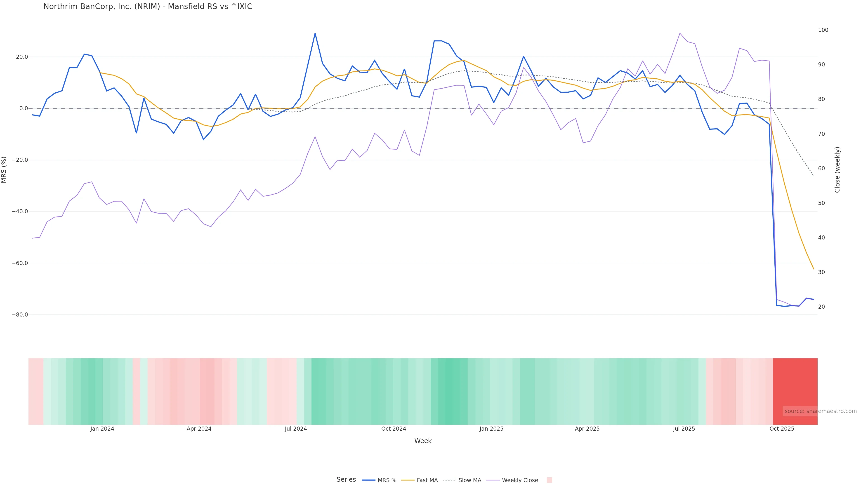The image size is (868, 488).
Task: Click the 100 right axis tick label
Action: click(823, 30)
